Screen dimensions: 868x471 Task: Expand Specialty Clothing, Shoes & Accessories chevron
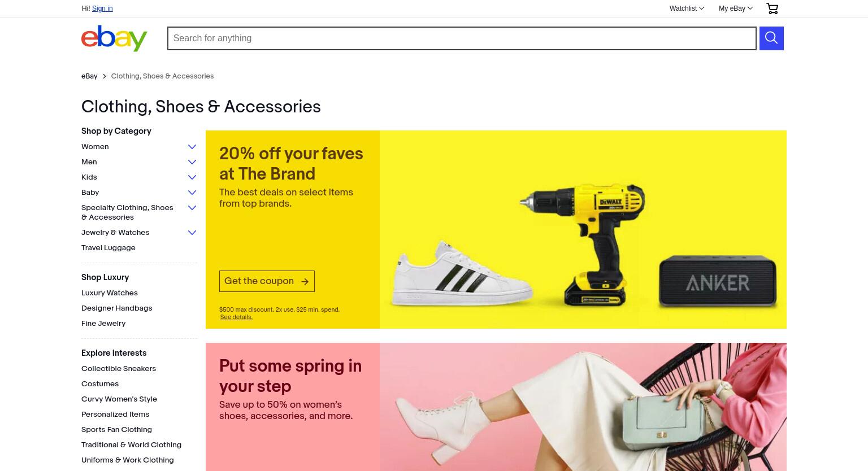coord(192,208)
